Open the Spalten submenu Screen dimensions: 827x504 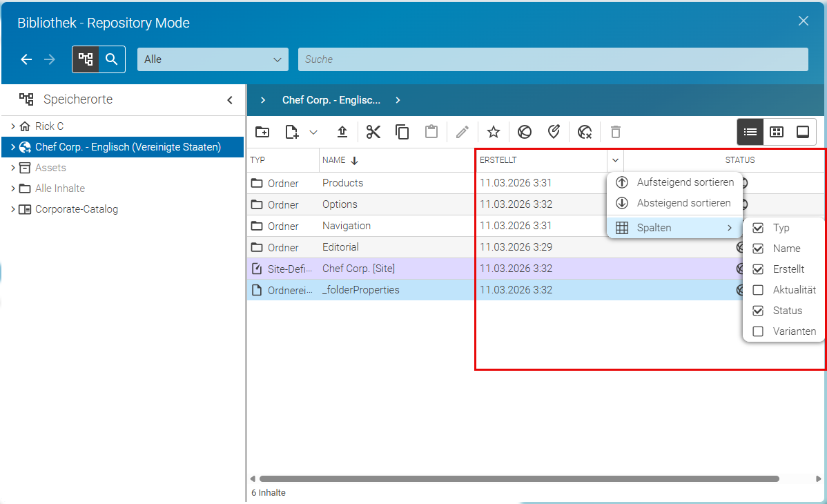coord(674,228)
